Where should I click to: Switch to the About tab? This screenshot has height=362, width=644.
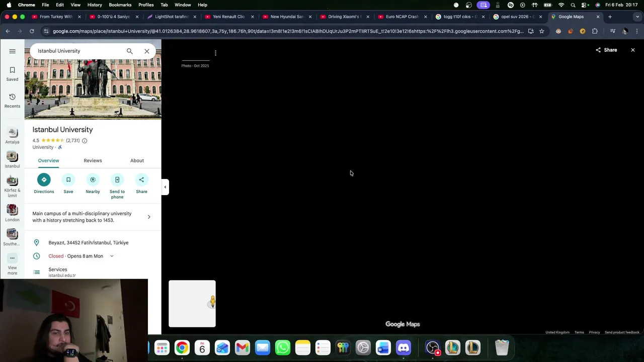click(x=137, y=160)
